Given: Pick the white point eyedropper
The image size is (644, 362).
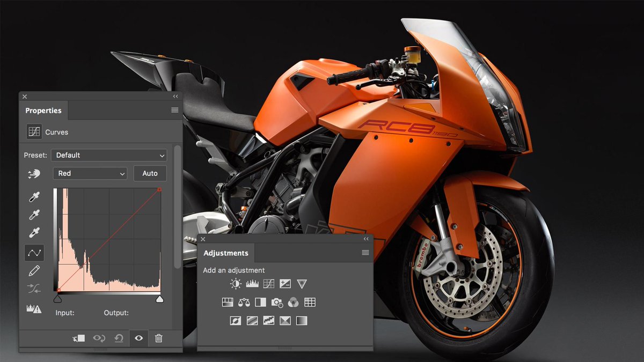Looking at the screenshot, I should 34,233.
